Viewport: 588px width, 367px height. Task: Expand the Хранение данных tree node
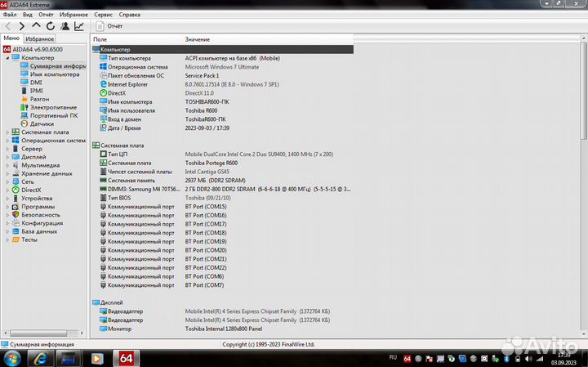coord(7,173)
